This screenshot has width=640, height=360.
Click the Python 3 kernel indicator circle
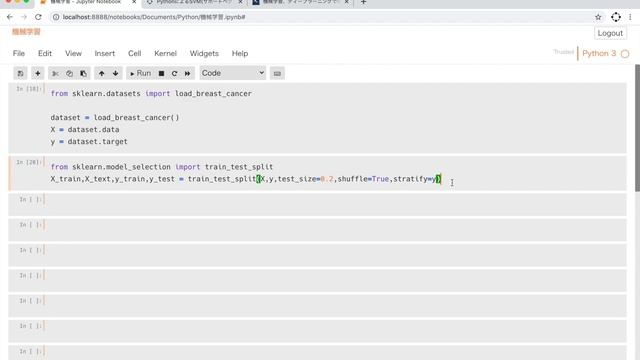tap(625, 54)
